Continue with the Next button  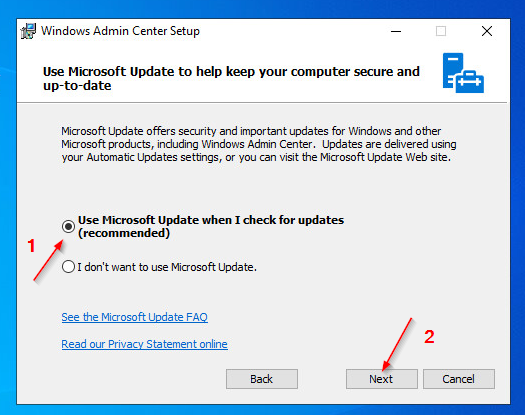coord(382,379)
